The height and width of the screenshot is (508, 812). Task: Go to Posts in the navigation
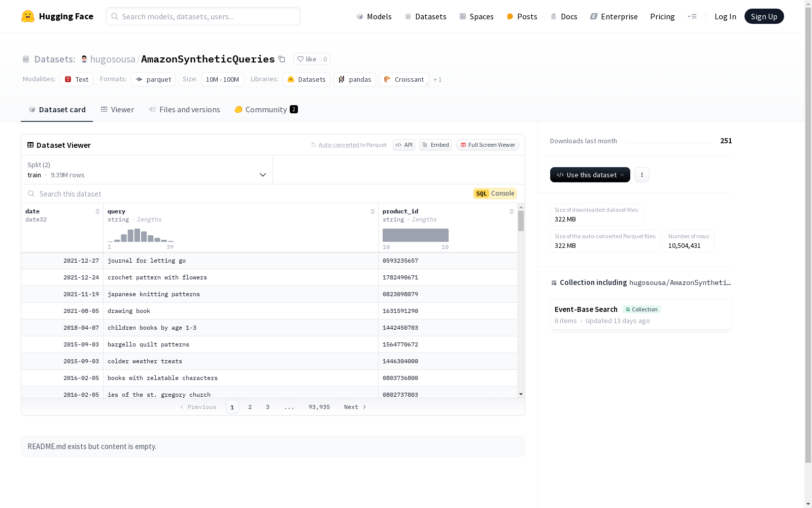(522, 16)
